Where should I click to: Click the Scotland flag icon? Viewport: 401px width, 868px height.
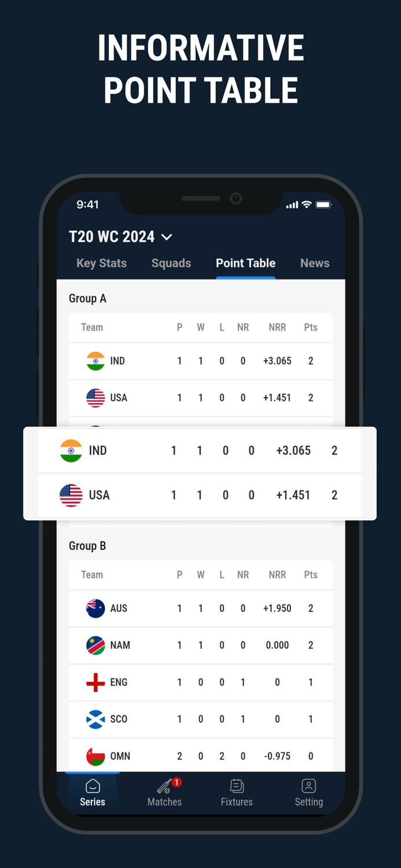point(95,719)
